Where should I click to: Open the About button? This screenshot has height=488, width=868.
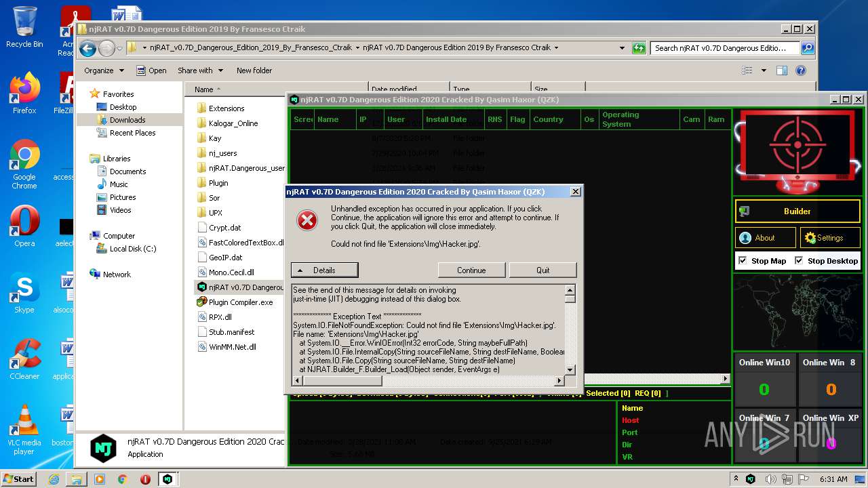click(766, 238)
